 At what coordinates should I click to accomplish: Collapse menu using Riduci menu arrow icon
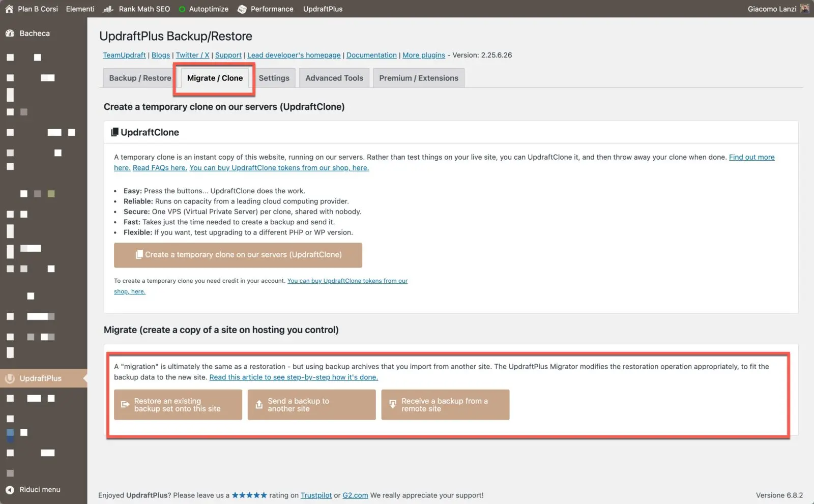point(10,490)
